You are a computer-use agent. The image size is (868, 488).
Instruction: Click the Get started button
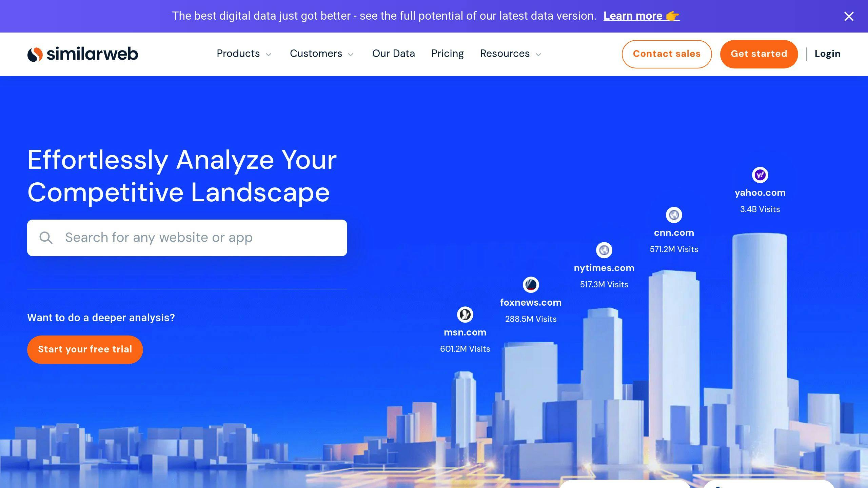point(759,54)
